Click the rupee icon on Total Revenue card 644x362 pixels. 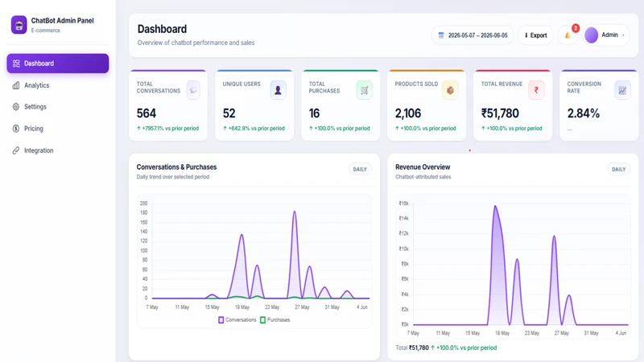click(536, 90)
